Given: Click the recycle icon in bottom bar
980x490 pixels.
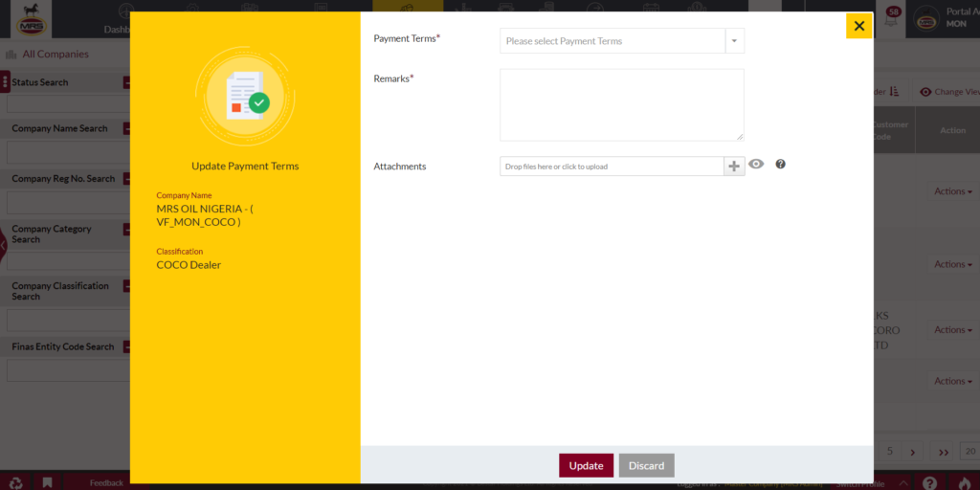Looking at the screenshot, I should 16,482.
